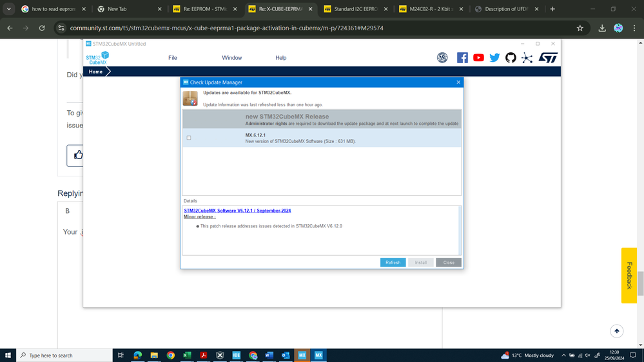Open ST Twitter icon
The width and height of the screenshot is (644, 362).
pos(494,58)
